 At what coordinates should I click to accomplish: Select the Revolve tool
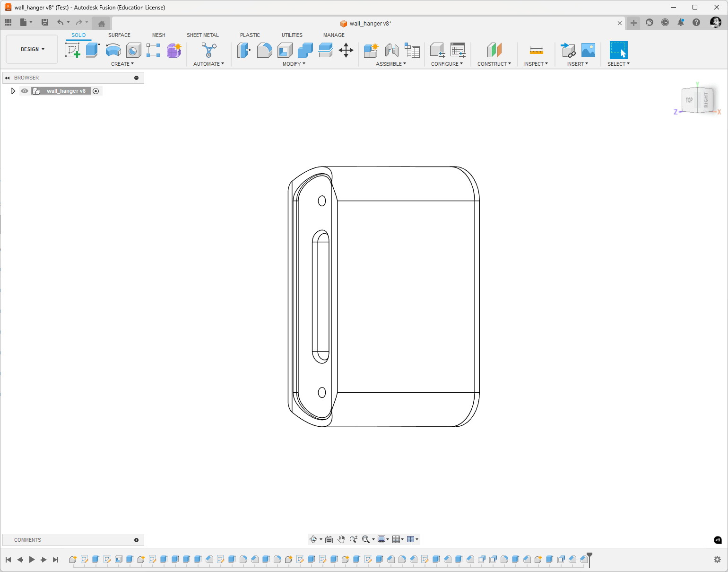[x=113, y=50]
